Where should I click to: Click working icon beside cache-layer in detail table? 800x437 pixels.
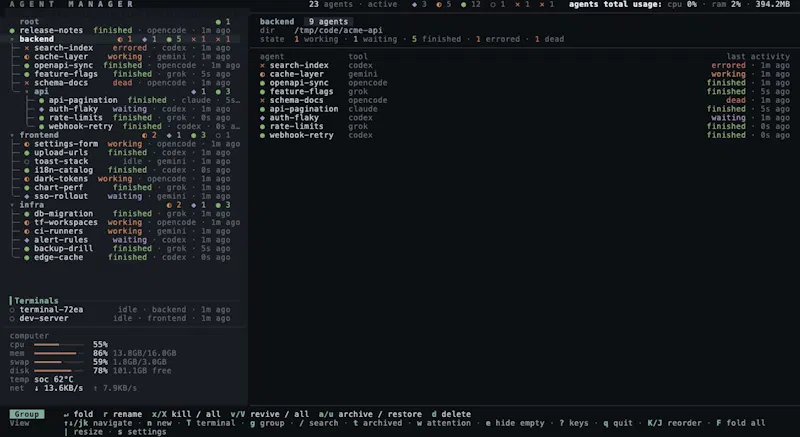pyautogui.click(x=262, y=74)
